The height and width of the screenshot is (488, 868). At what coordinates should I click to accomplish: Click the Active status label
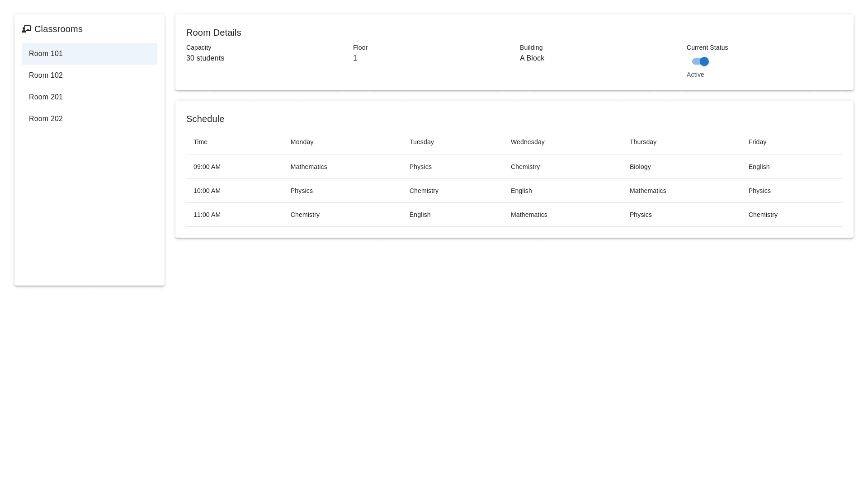pyautogui.click(x=695, y=75)
